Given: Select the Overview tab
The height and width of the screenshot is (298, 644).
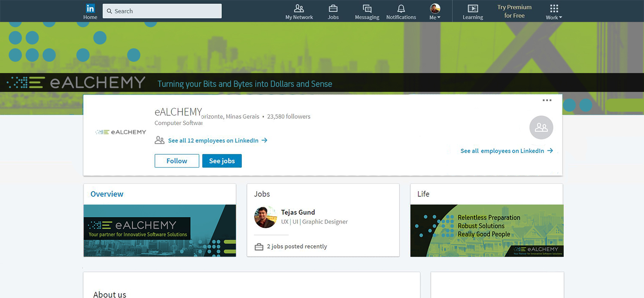Looking at the screenshot, I should (x=107, y=194).
